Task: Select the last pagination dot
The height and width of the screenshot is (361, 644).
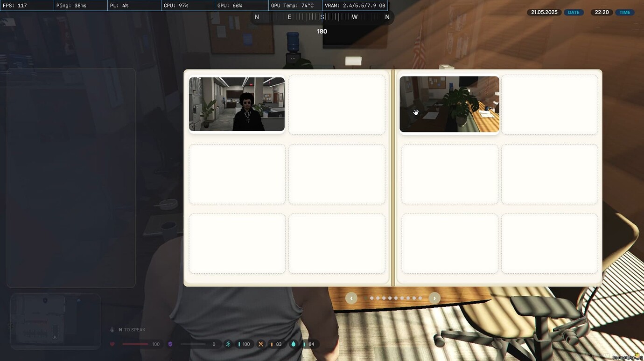Action: pyautogui.click(x=420, y=298)
